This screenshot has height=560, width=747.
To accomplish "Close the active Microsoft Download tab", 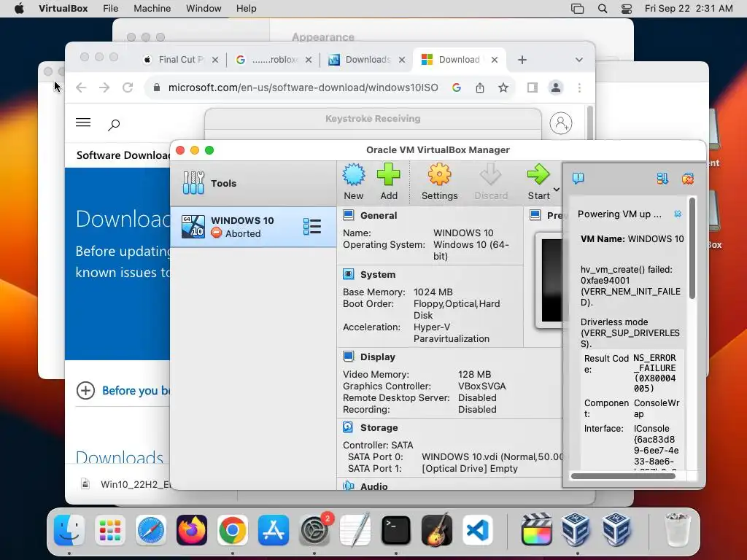I will point(495,60).
